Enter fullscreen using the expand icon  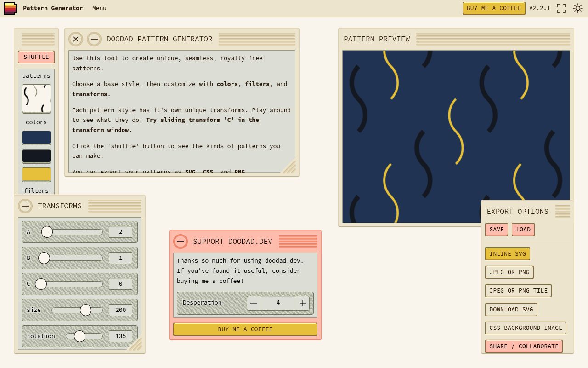pyautogui.click(x=561, y=8)
